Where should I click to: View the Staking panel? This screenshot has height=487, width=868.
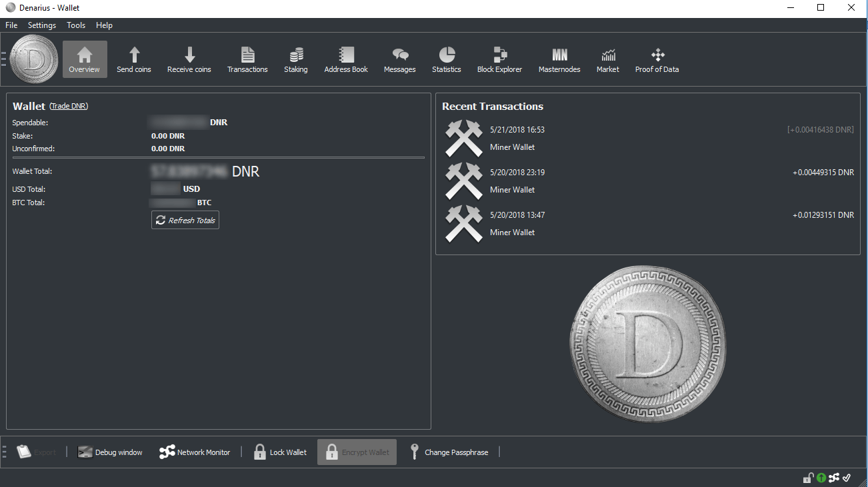295,59
